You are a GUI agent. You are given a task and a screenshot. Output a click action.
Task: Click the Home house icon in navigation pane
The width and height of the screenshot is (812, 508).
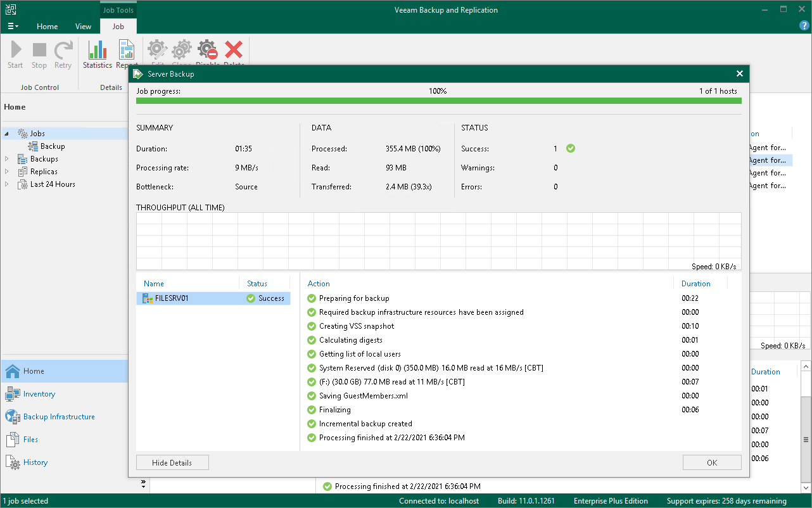coord(13,371)
